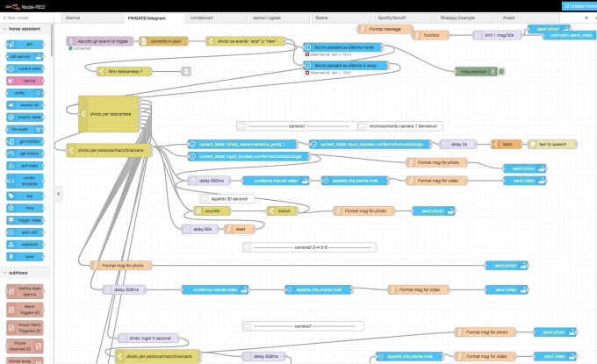Focus the filter nodes search field
This screenshot has width=597, height=364.
point(26,18)
